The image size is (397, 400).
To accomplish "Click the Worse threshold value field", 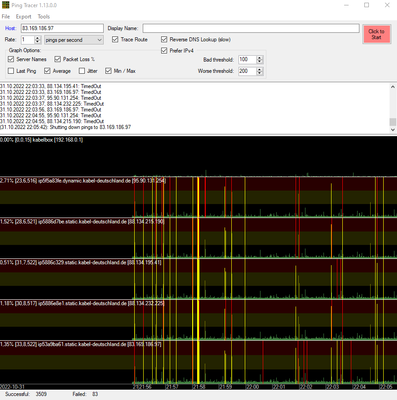I will tap(247, 71).
